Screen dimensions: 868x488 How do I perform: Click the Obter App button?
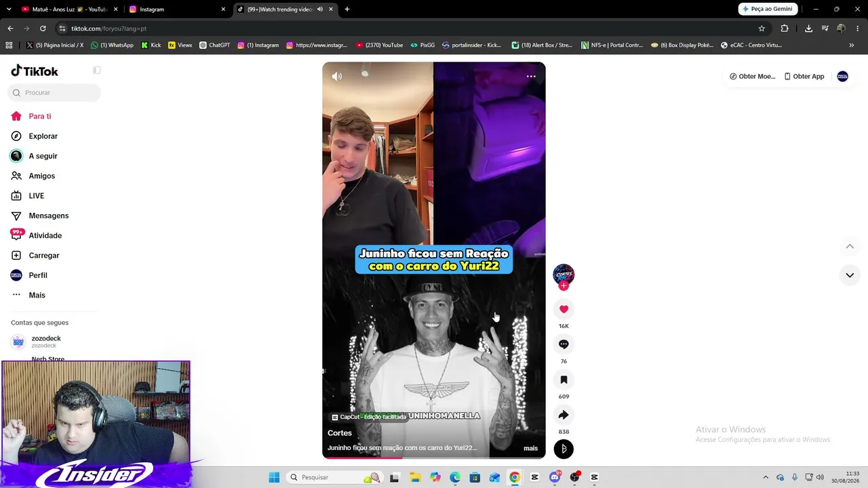click(x=804, y=77)
